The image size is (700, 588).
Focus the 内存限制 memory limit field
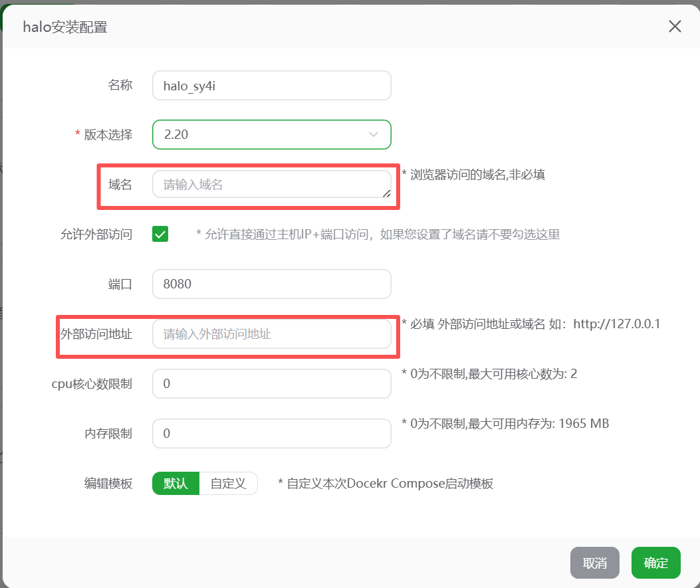pos(271,433)
